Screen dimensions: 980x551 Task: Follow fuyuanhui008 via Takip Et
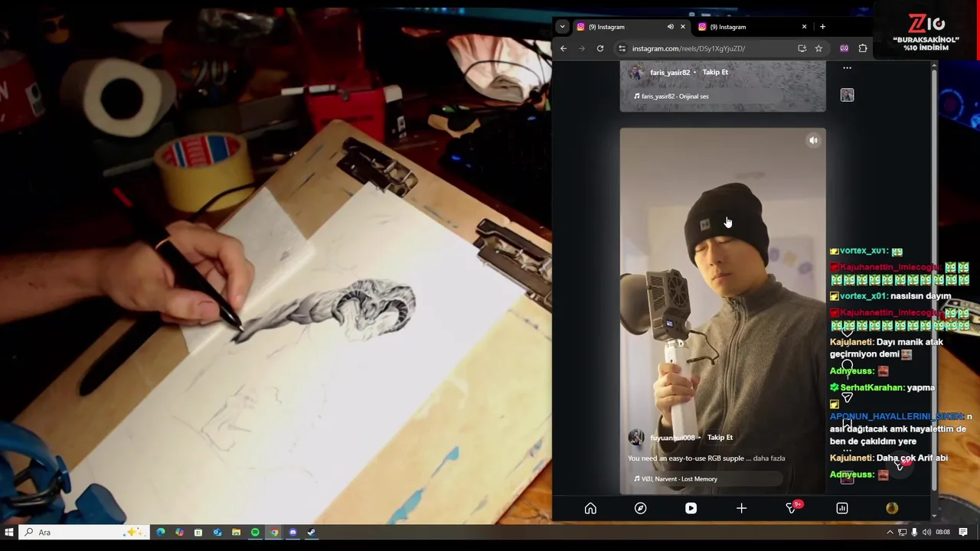(720, 438)
